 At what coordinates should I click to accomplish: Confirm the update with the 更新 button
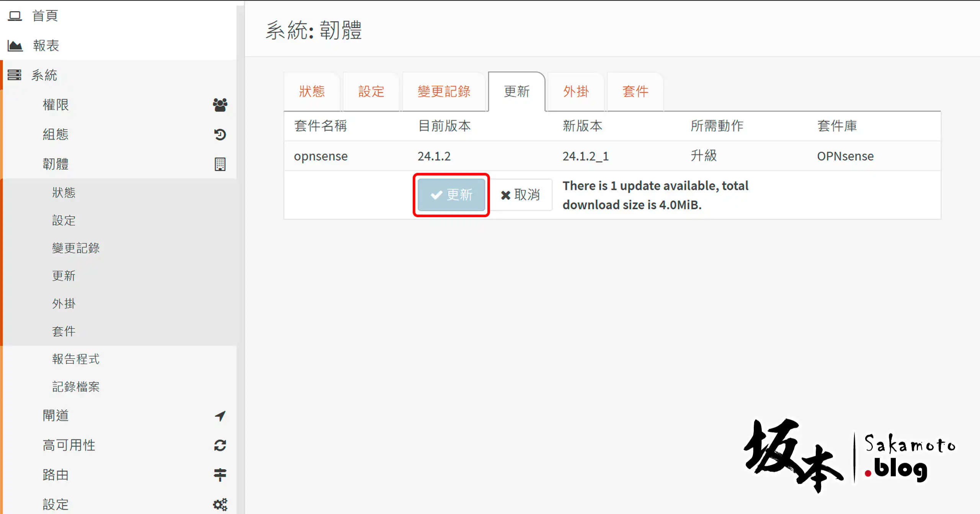click(451, 195)
